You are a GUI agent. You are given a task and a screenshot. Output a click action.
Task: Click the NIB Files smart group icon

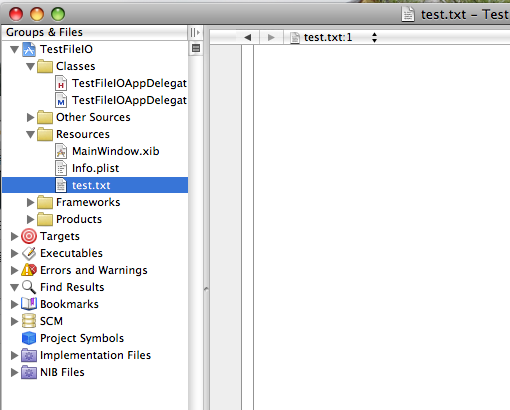pos(29,372)
